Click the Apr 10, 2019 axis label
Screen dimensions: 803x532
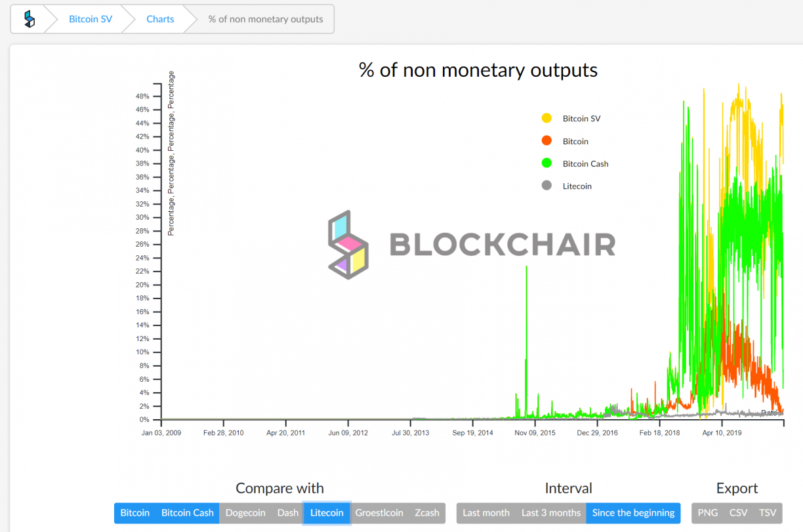(722, 433)
